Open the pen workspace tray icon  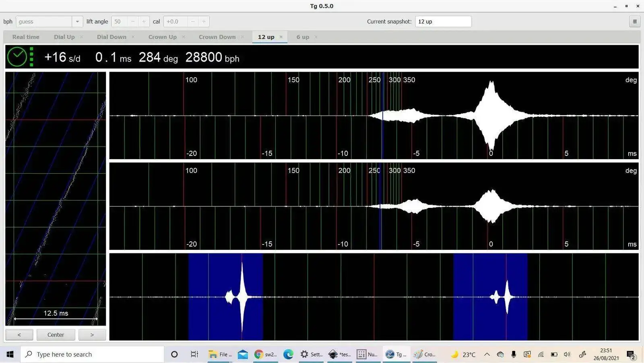(x=582, y=355)
